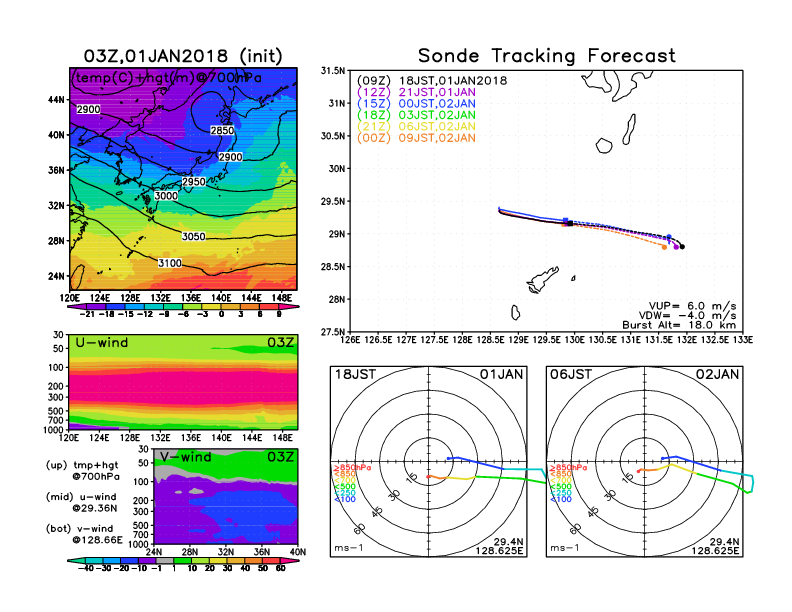Click the magenta swatch above 60 on wind colorbar
The height and width of the screenshot is (612, 792).
[x=288, y=560]
